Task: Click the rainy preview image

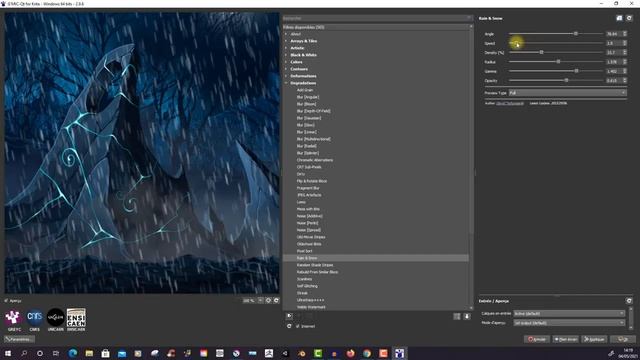Action: [142, 153]
